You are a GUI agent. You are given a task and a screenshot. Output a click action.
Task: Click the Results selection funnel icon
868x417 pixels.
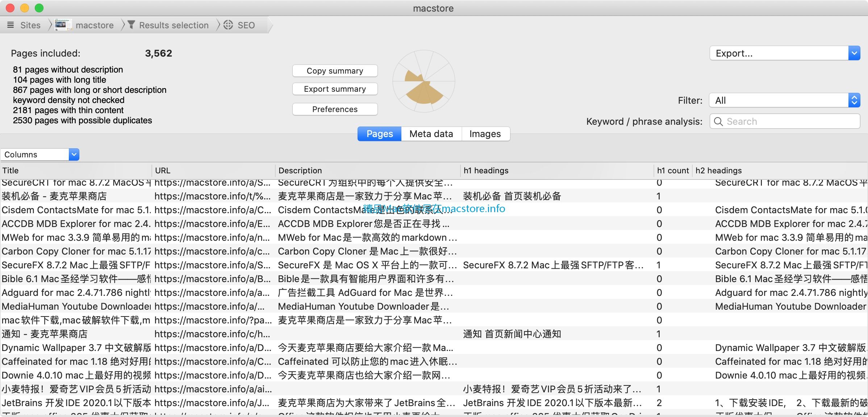132,25
